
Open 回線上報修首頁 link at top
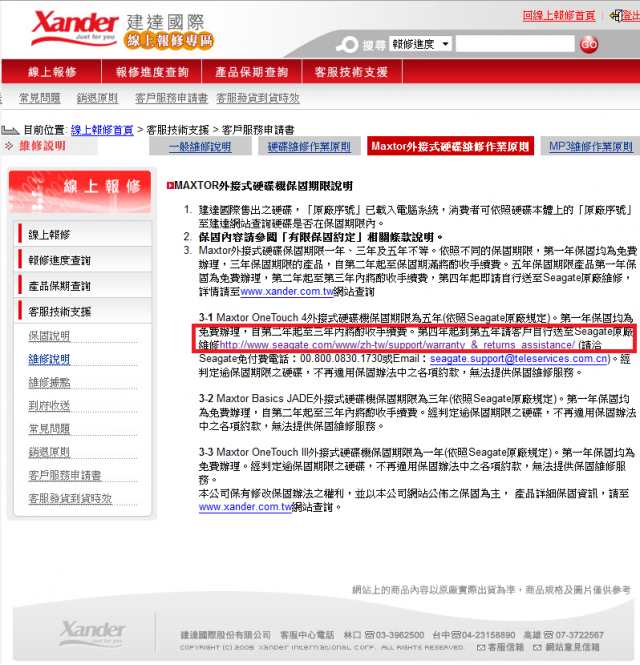(x=559, y=16)
